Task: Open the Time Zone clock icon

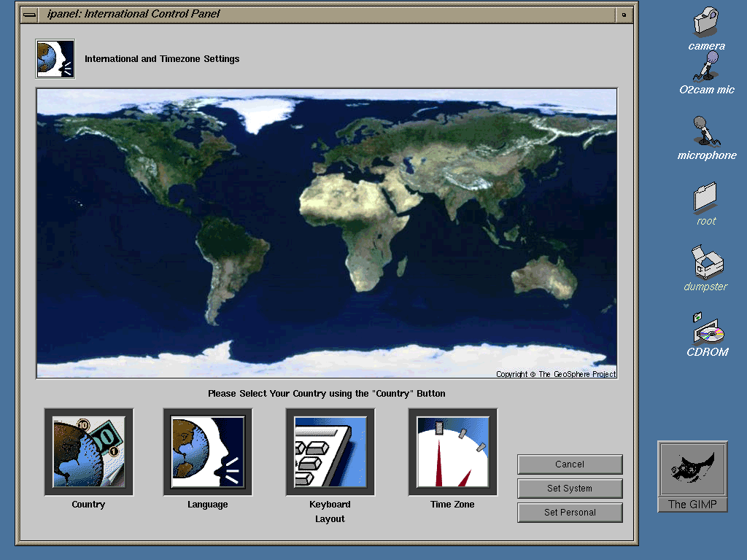Action: click(x=452, y=452)
